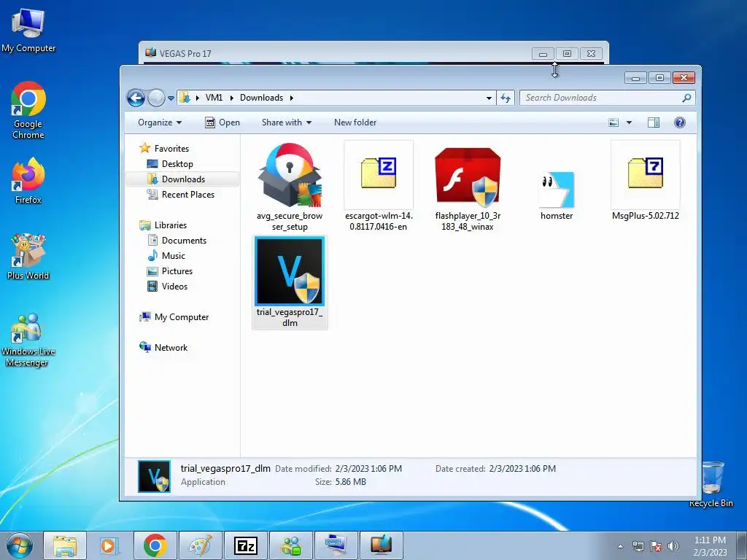747x560 pixels.
Task: Click the search magnifier icon
Action: (686, 98)
